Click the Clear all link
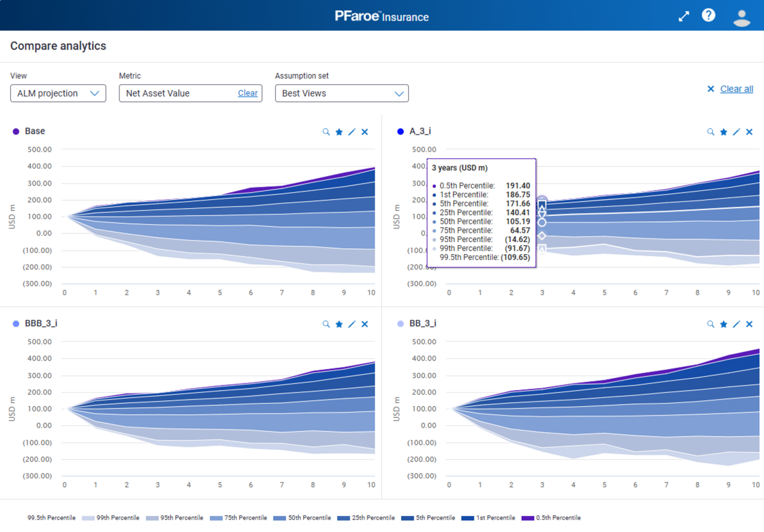 point(736,89)
